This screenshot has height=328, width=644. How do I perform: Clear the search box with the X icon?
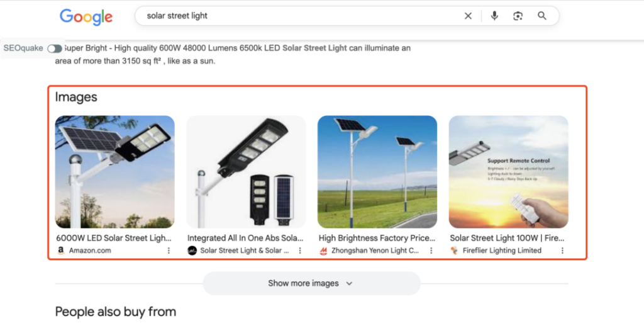(x=468, y=16)
